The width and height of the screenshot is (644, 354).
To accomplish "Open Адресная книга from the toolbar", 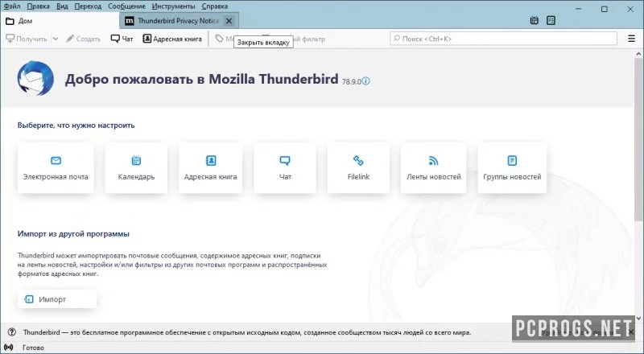I will 172,39.
